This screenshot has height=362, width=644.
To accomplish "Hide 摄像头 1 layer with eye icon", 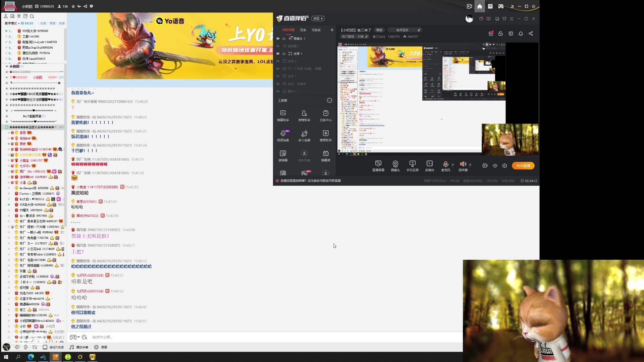I will [x=278, y=39].
